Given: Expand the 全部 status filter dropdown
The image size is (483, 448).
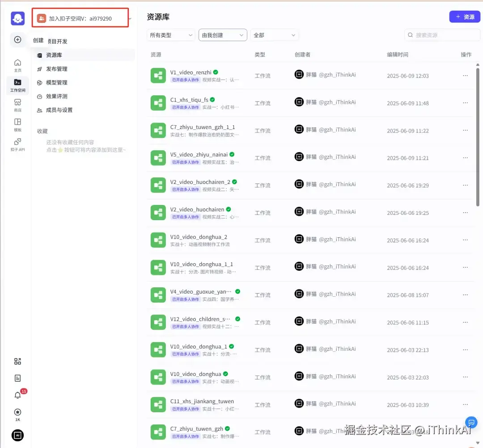Looking at the screenshot, I should (275, 35).
